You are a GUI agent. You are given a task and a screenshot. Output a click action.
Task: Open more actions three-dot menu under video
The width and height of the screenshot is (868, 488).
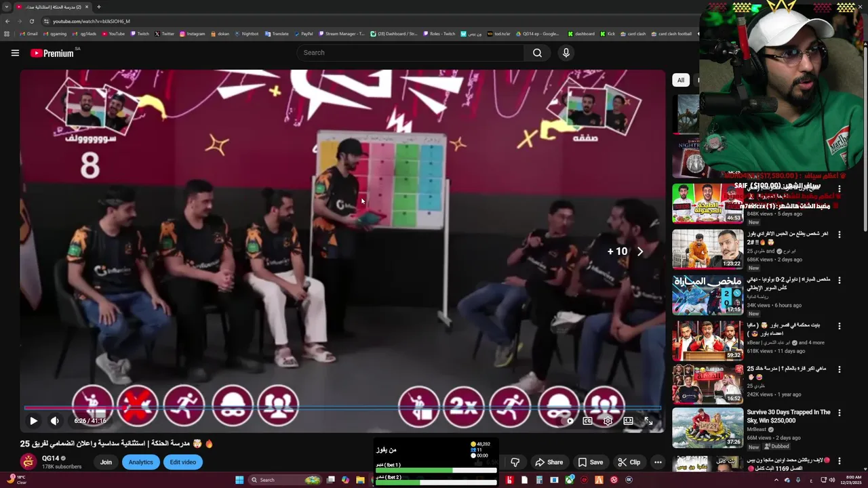[657, 462]
